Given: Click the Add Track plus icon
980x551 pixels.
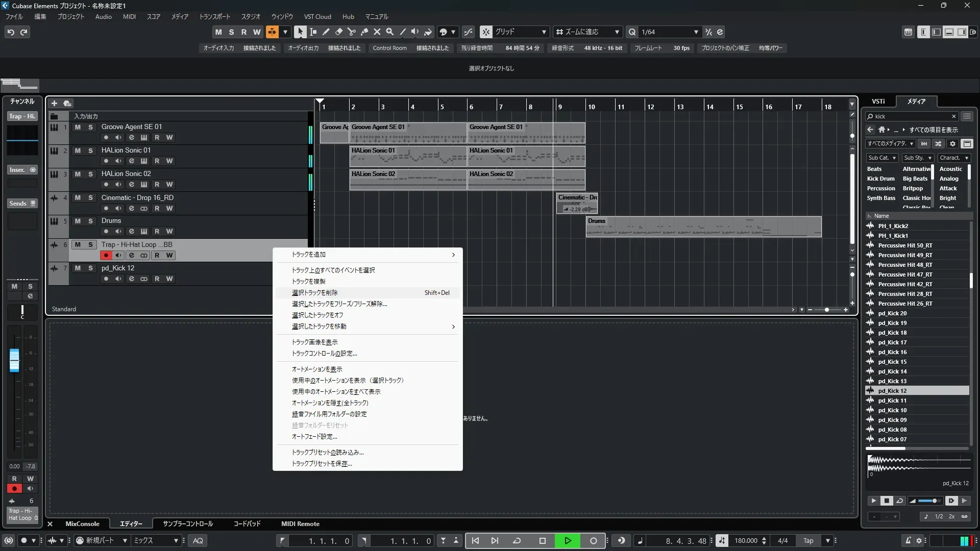Looking at the screenshot, I should (54, 103).
